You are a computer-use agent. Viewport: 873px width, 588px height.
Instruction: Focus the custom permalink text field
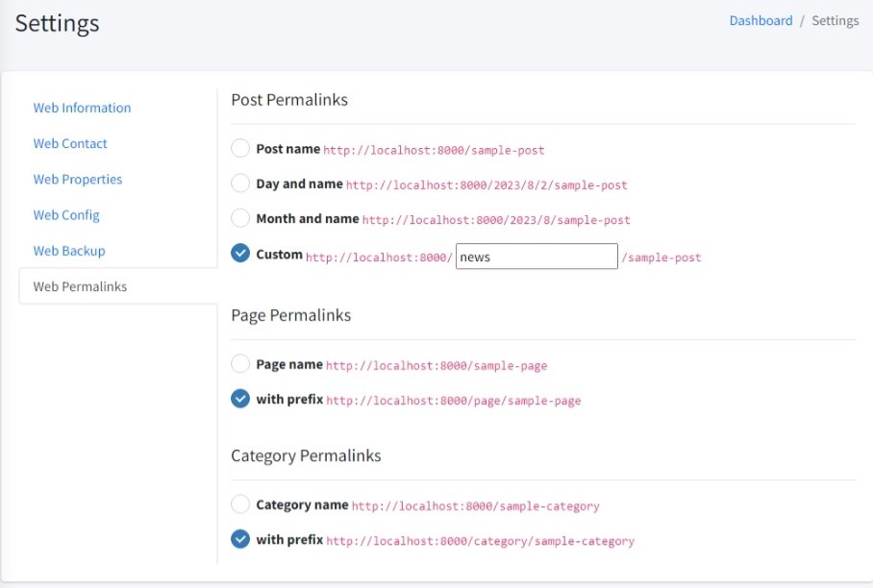click(536, 257)
